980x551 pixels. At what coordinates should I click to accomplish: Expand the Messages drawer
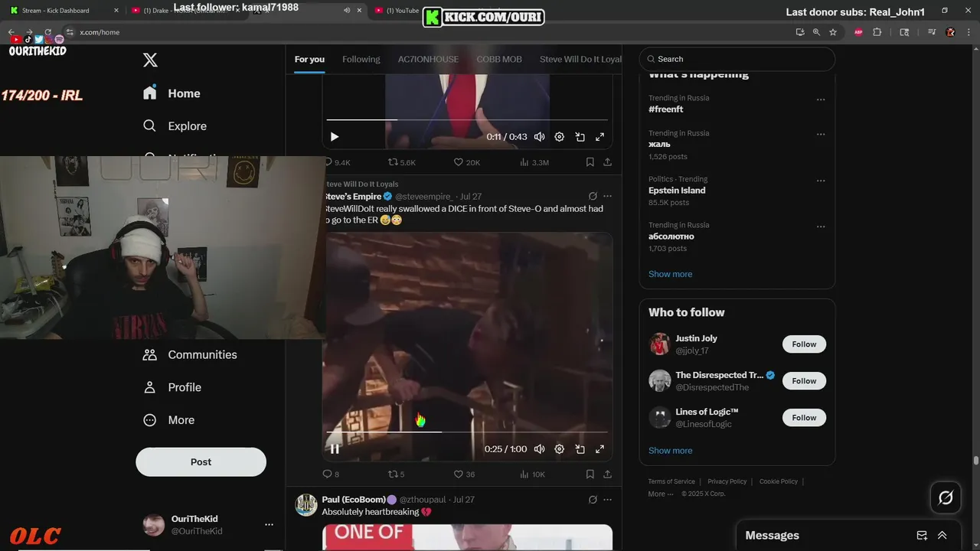942,536
